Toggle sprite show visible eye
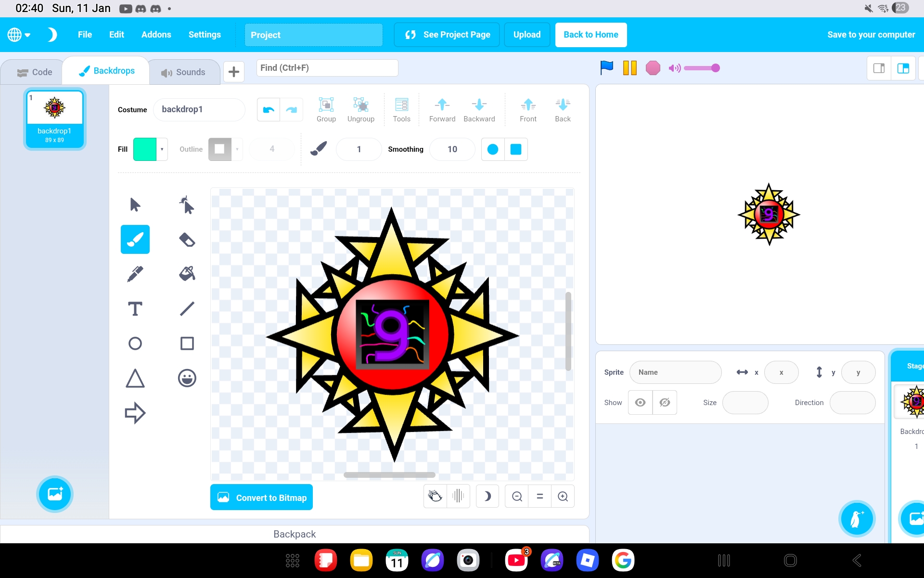Image resolution: width=924 pixels, height=578 pixels. click(640, 402)
